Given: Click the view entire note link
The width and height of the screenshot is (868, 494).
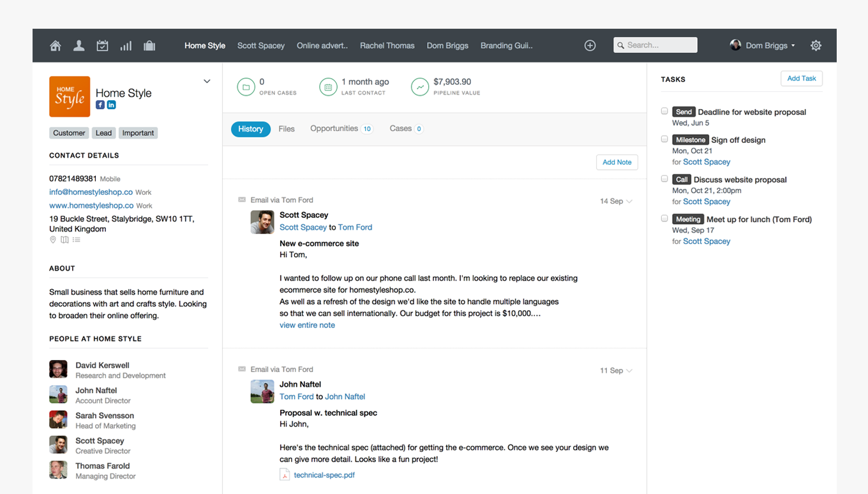Looking at the screenshot, I should point(307,325).
